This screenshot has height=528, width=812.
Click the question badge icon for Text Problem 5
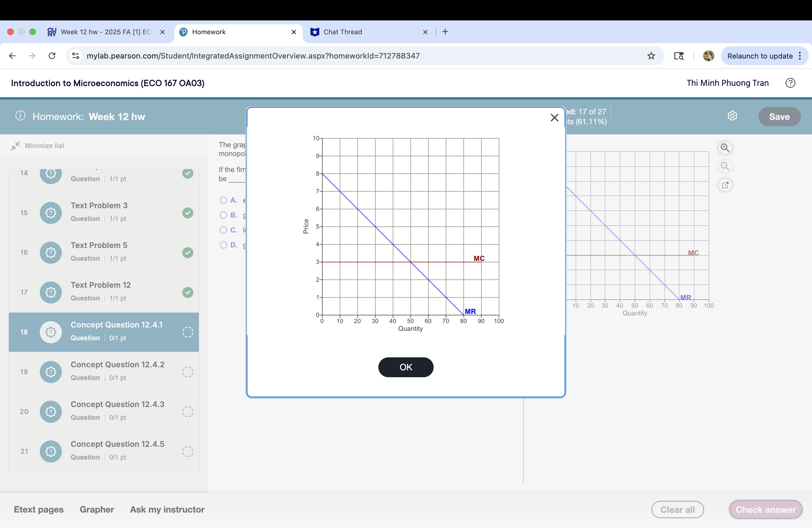(51, 252)
